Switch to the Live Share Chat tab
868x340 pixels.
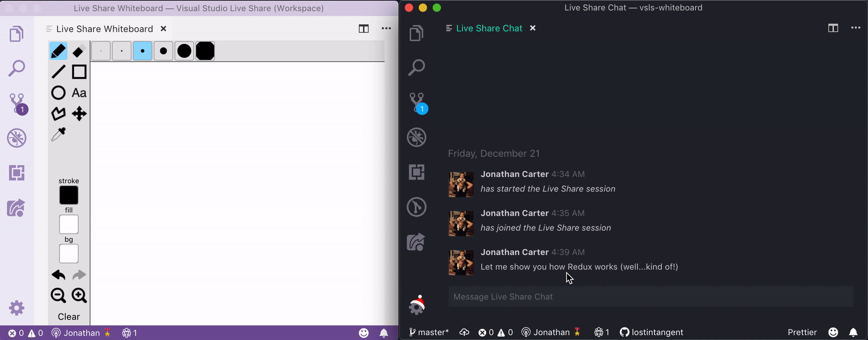pos(489,28)
